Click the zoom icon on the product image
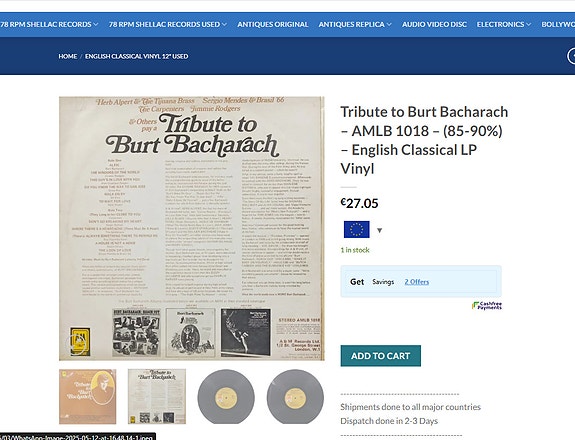Image resolution: width=575 pixels, height=440 pixels. pyautogui.click(x=78, y=343)
